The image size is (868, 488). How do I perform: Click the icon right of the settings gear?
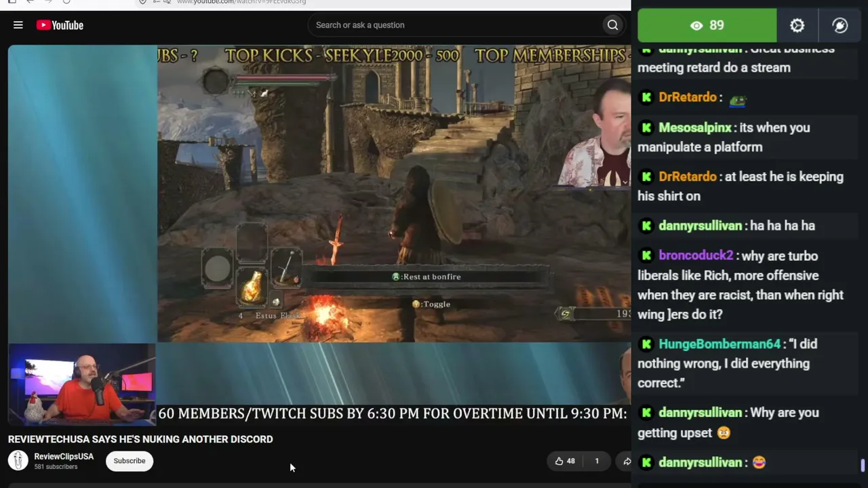pyautogui.click(x=840, y=26)
